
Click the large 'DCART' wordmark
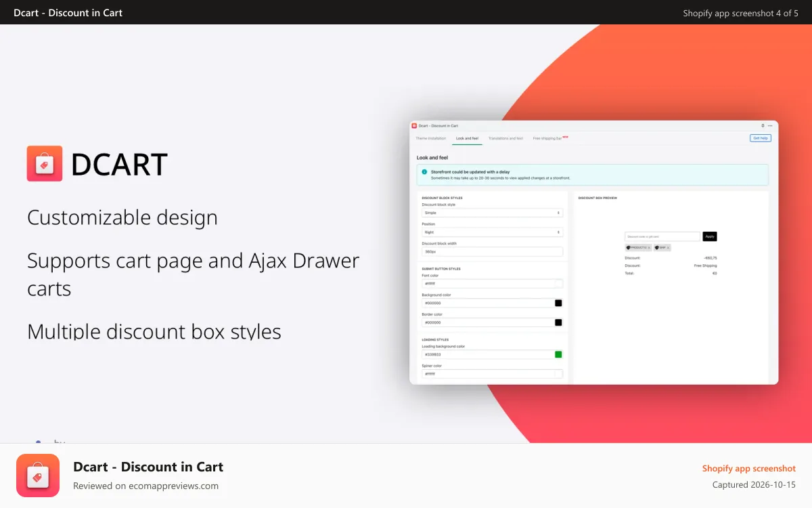(x=119, y=165)
